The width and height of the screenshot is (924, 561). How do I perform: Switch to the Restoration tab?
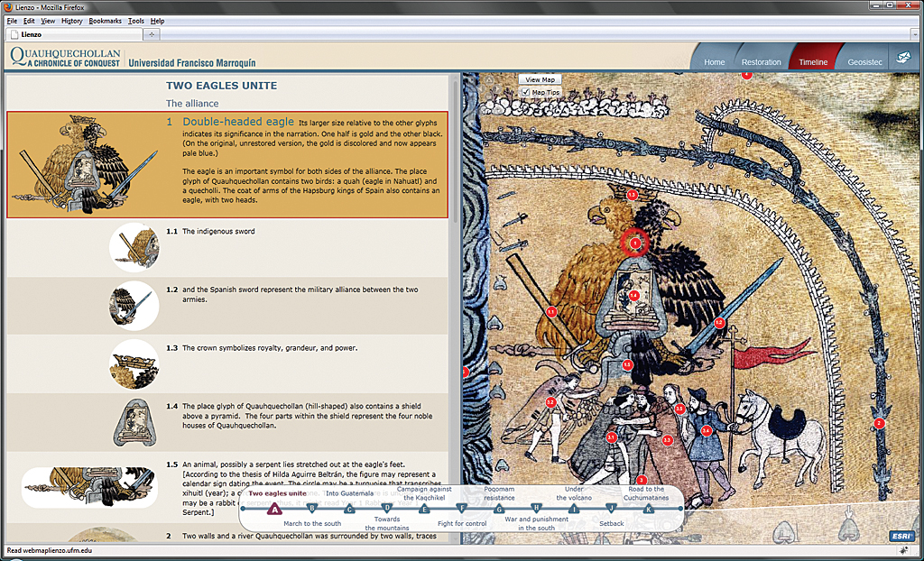761,62
